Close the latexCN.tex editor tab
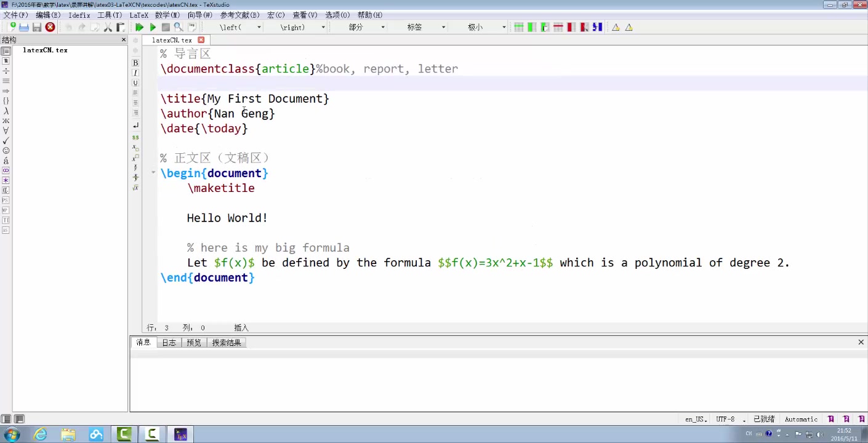This screenshot has width=868, height=443. (x=201, y=40)
